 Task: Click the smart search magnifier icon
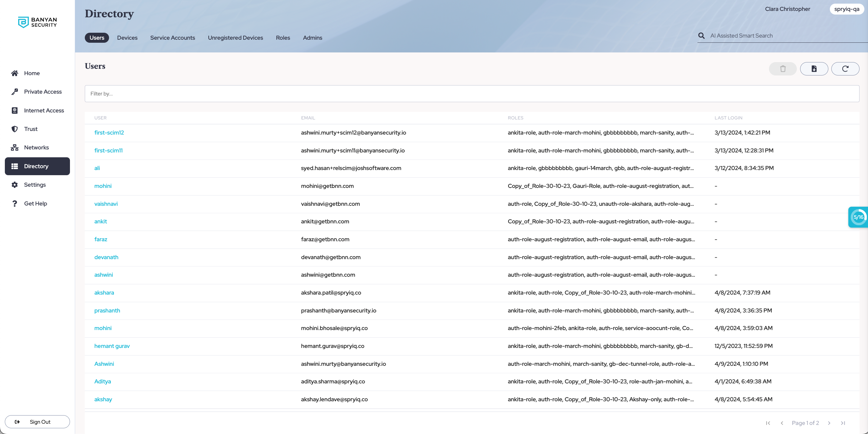[701, 36]
